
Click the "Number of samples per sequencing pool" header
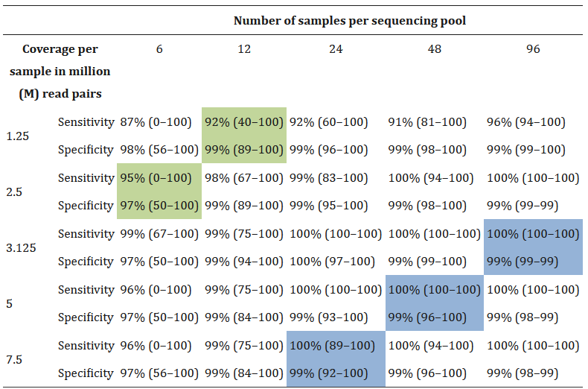(x=350, y=20)
